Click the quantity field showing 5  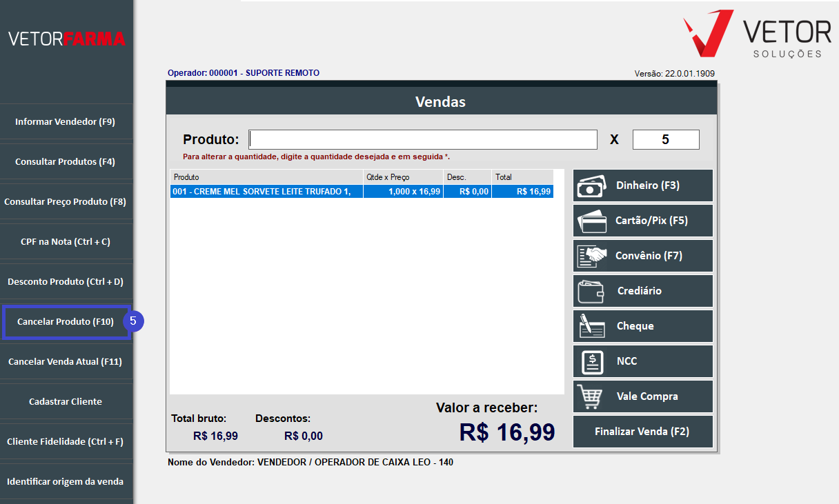point(666,139)
